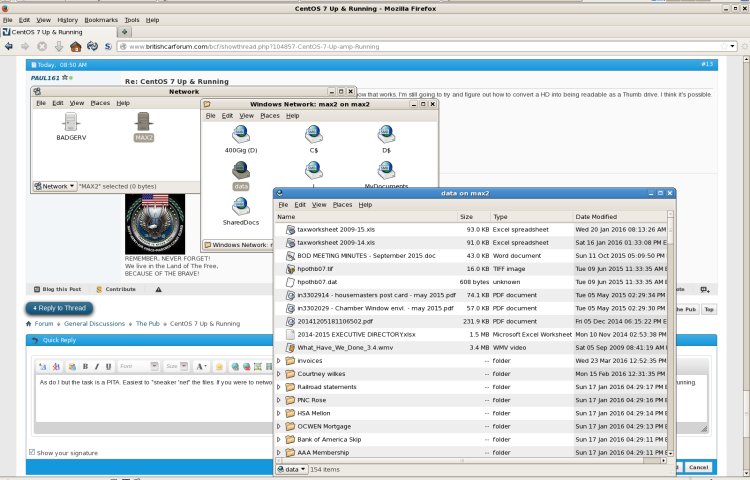The height and width of the screenshot is (480, 750).
Task: Open the C$ network share
Action: (x=313, y=139)
